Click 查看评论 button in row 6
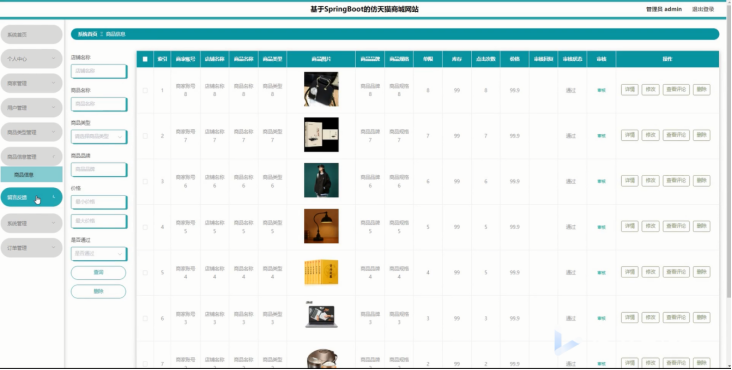The image size is (732, 370). [676, 318]
